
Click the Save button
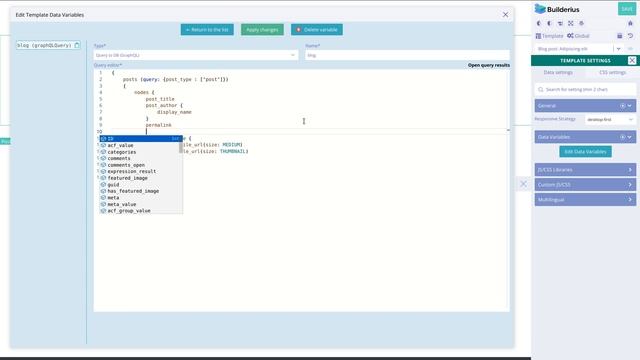[627, 9]
